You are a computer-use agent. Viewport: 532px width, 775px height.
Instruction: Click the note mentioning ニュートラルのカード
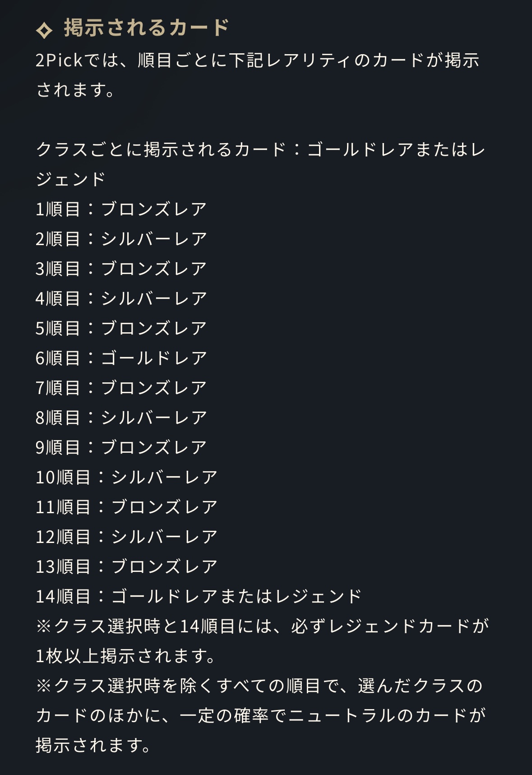click(x=260, y=715)
